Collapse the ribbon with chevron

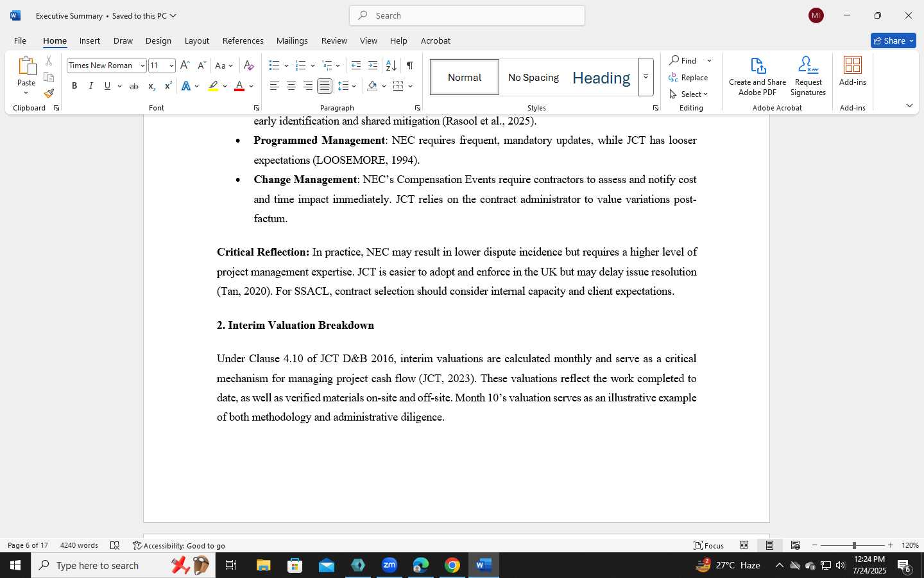pos(909,106)
